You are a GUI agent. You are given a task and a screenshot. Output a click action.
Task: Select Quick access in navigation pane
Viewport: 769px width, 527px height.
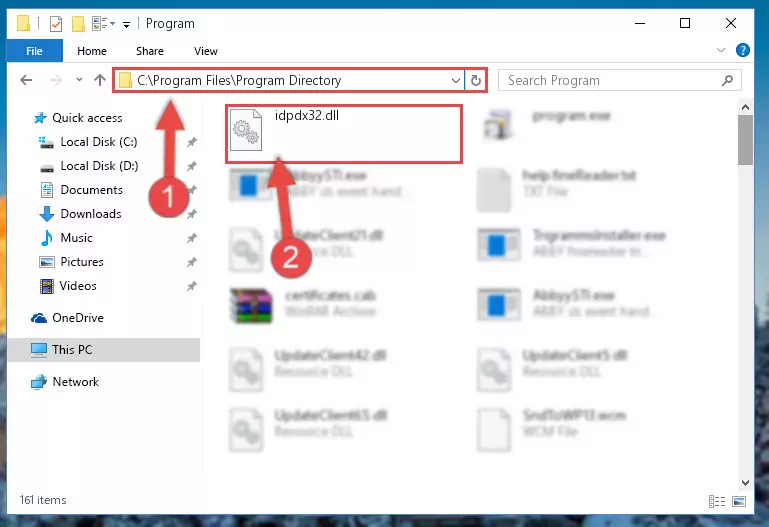click(87, 118)
